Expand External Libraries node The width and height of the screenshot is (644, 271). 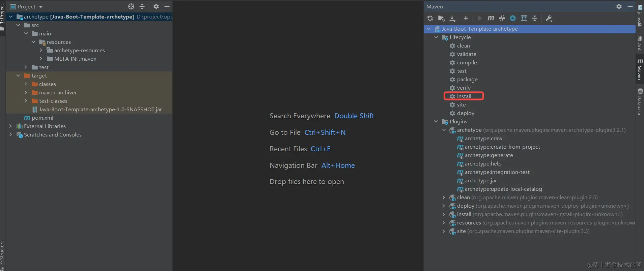(x=10, y=126)
